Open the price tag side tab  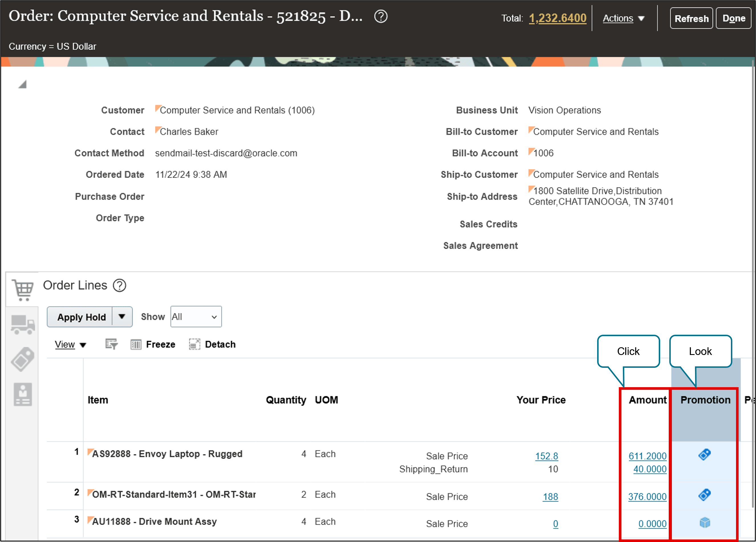[x=23, y=359]
